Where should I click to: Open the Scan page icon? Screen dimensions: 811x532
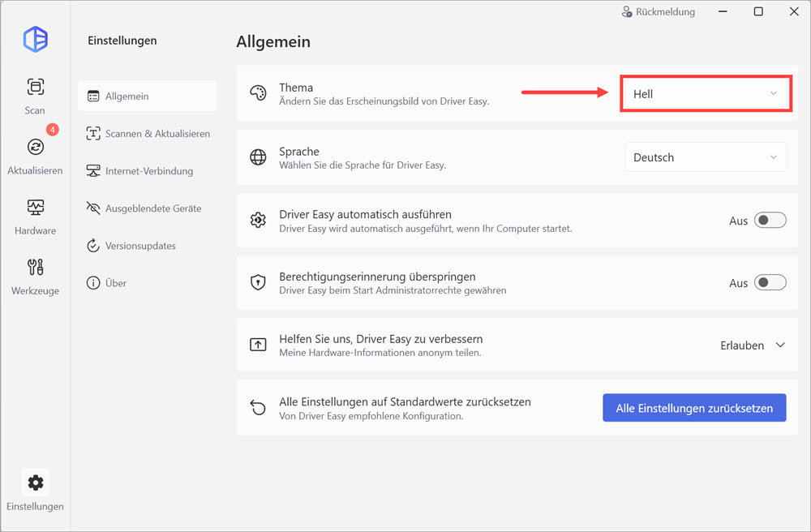click(x=35, y=87)
